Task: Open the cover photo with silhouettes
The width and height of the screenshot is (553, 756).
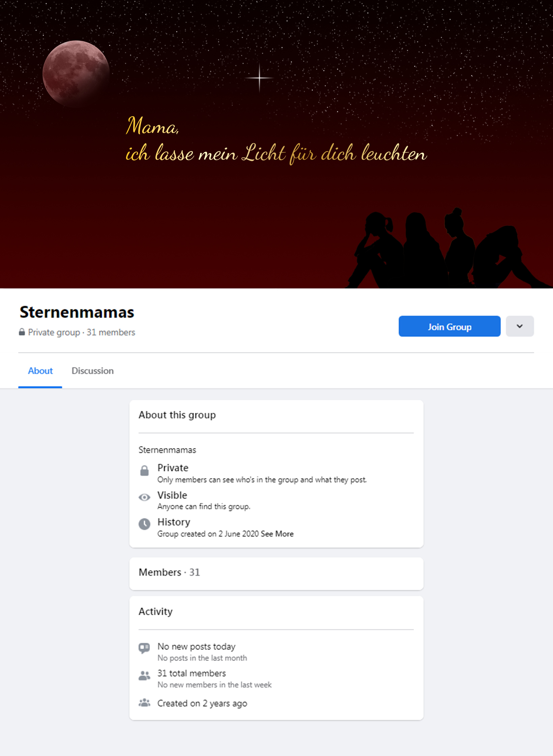Action: pyautogui.click(x=276, y=144)
